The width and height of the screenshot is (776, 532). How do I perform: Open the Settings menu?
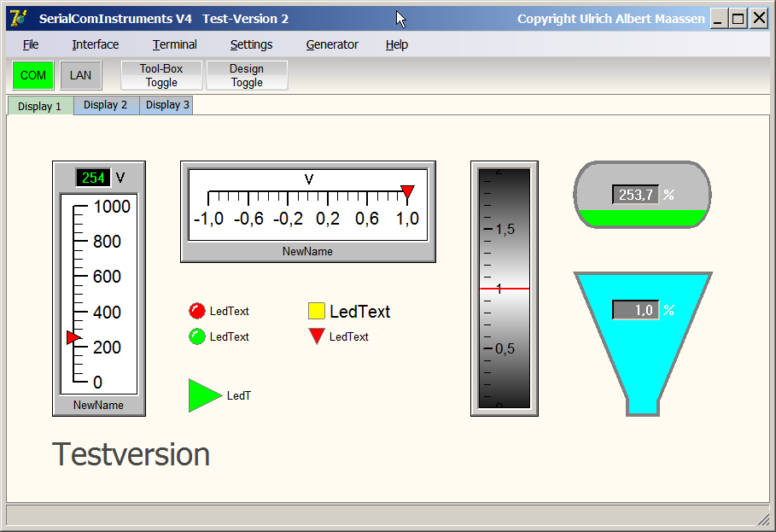(x=251, y=44)
